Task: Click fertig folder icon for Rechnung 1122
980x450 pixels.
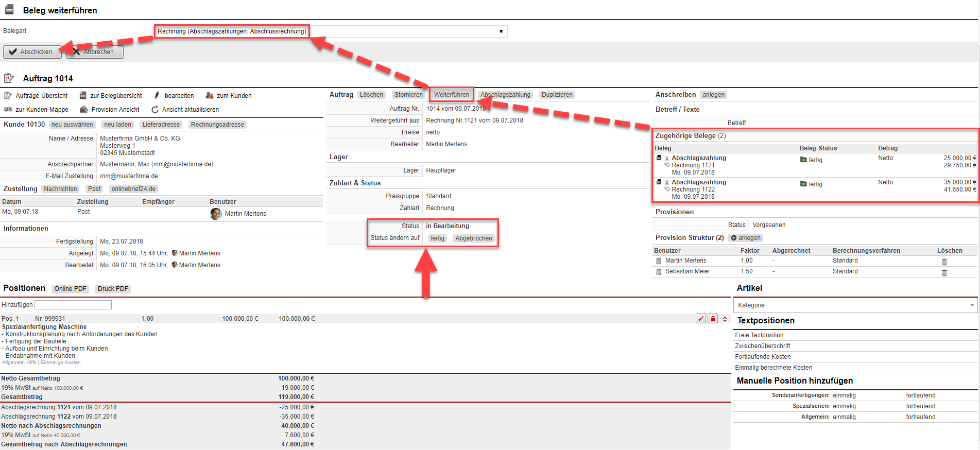Action: (803, 184)
